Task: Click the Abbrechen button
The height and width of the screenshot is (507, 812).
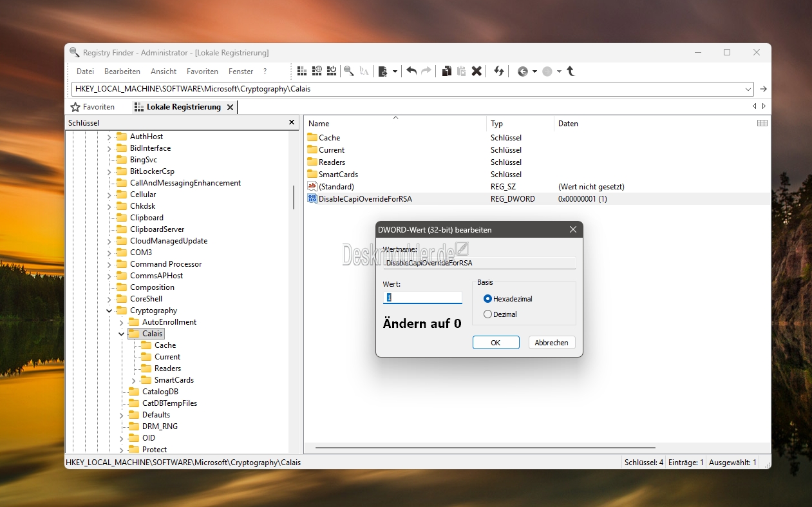Action: 551,343
